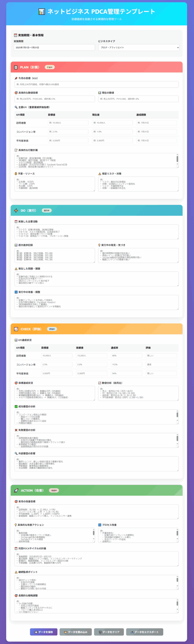This screenshot has width=194, height=644.
Task: Click the 実行中の改善・調整 text area
Action: point(96,303)
